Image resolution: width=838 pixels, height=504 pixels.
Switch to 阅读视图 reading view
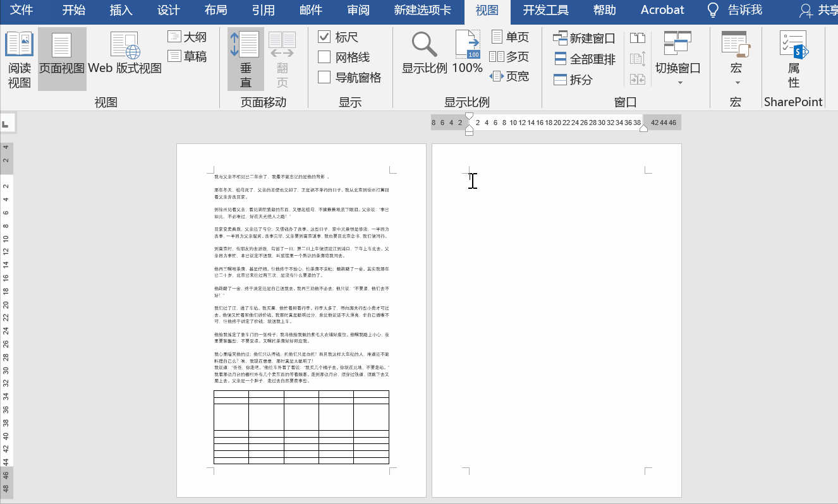coord(19,57)
